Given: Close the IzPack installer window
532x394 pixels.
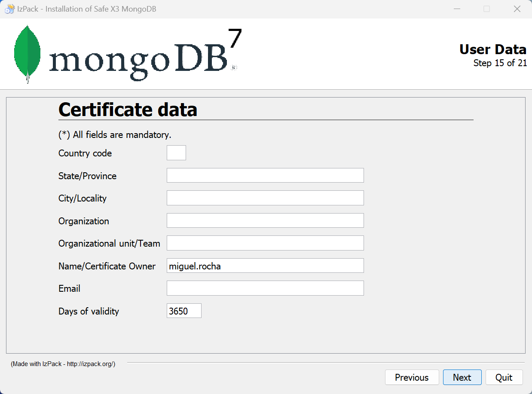Looking at the screenshot, I should (517, 9).
